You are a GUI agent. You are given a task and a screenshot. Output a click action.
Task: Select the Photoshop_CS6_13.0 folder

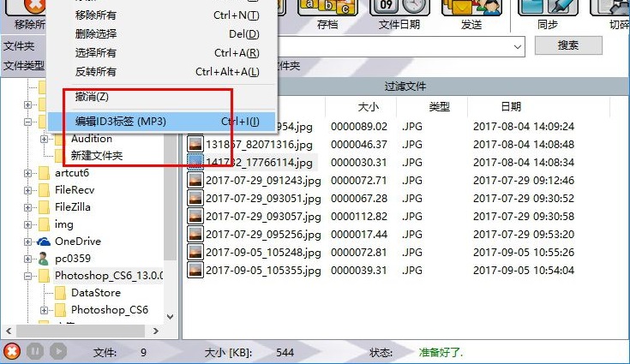point(109,276)
